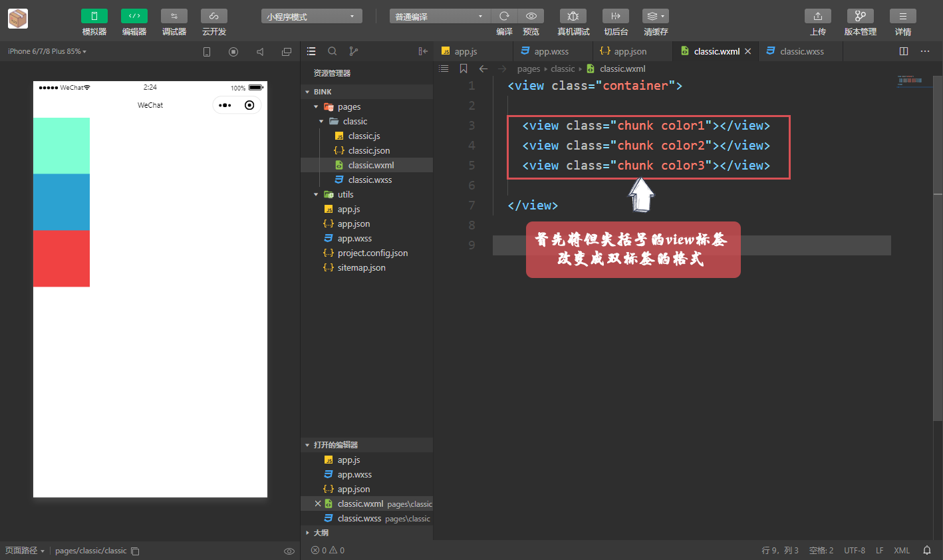
Task: Click the pages breadcrumb segment
Action: [529, 69]
